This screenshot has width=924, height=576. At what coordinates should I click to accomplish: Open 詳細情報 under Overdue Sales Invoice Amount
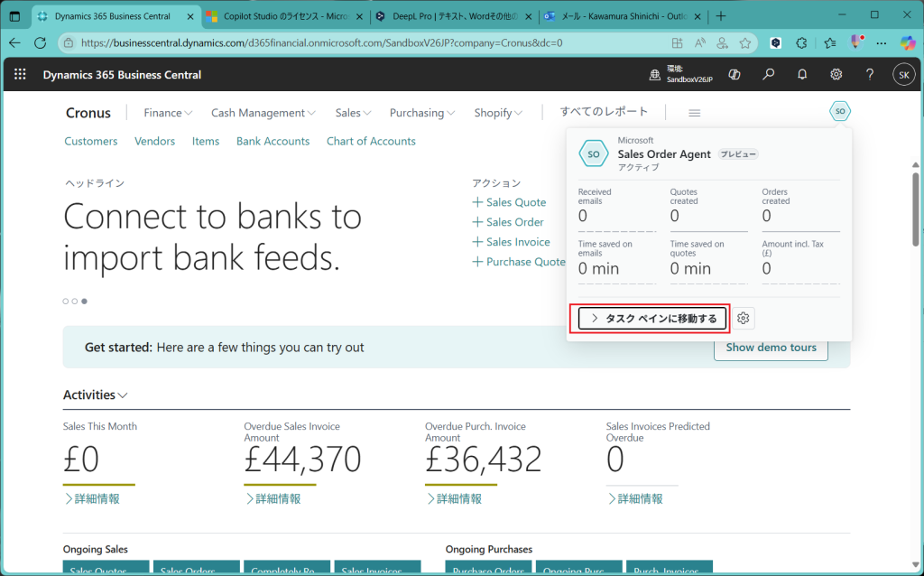(x=273, y=498)
